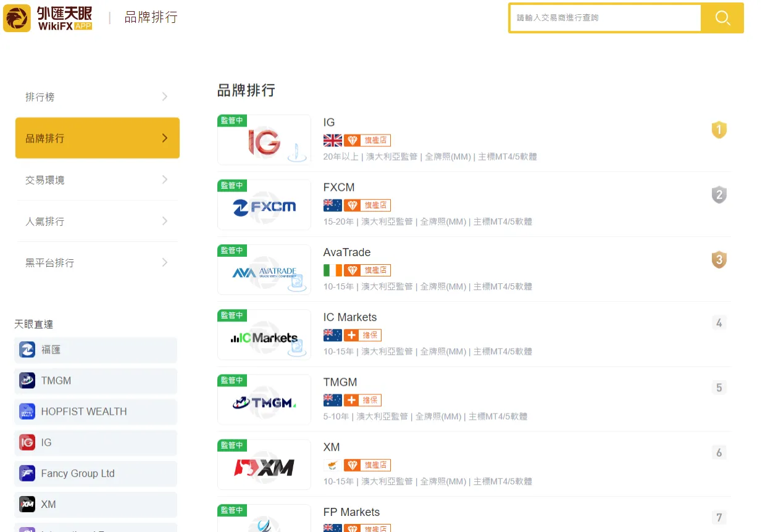Image resolution: width=773 pixels, height=532 pixels.
Task: Open IG shortcut in 天眼直達
Action: point(96,443)
